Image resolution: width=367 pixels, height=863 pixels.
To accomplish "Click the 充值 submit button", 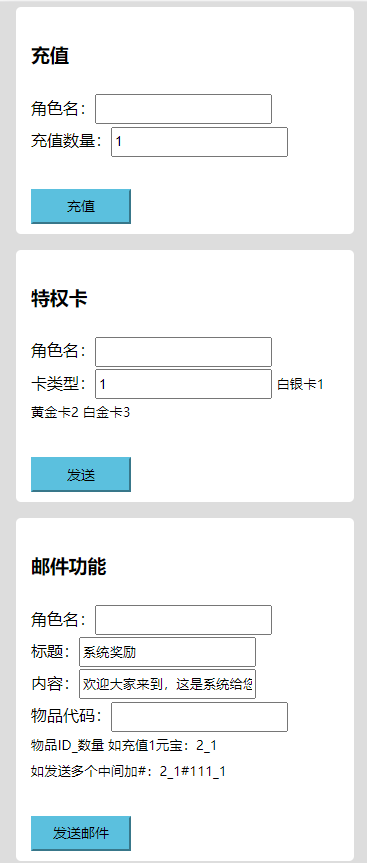I will pos(81,206).
